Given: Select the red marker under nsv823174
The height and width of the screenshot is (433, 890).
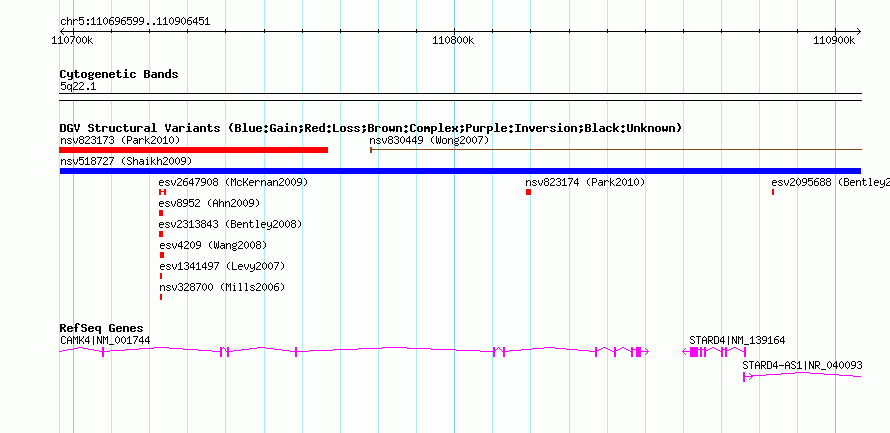Looking at the screenshot, I should click(528, 192).
